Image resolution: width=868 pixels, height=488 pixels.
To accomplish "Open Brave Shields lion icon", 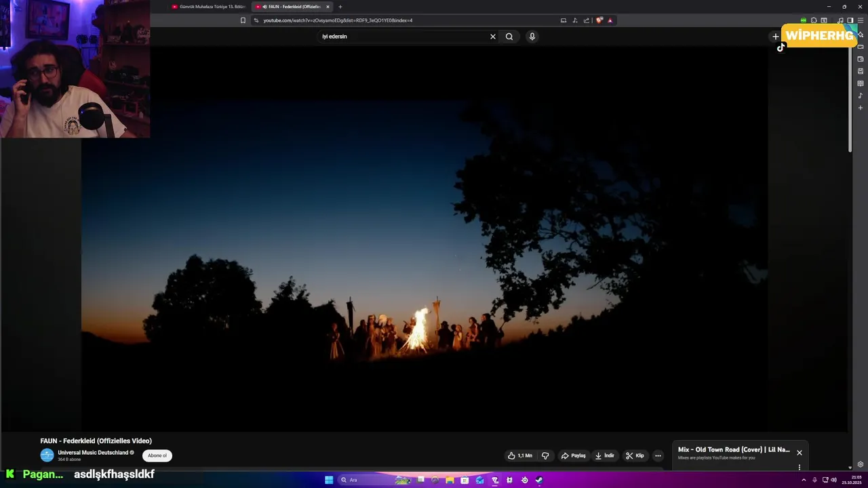I will pyautogui.click(x=599, y=20).
